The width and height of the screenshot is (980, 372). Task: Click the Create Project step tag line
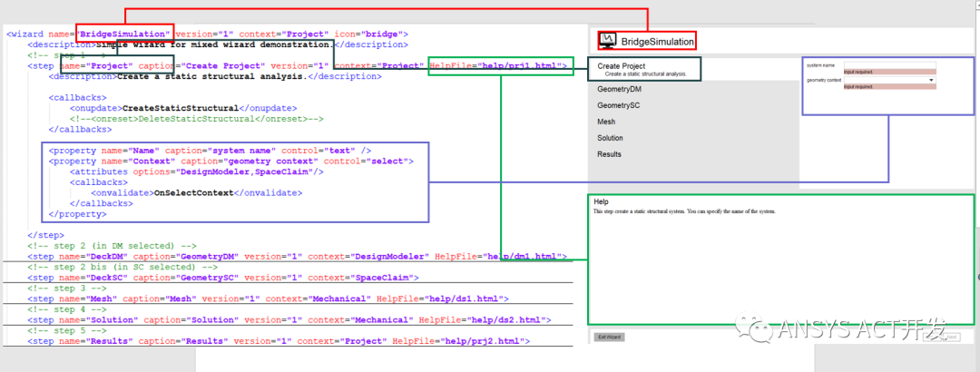click(x=297, y=65)
